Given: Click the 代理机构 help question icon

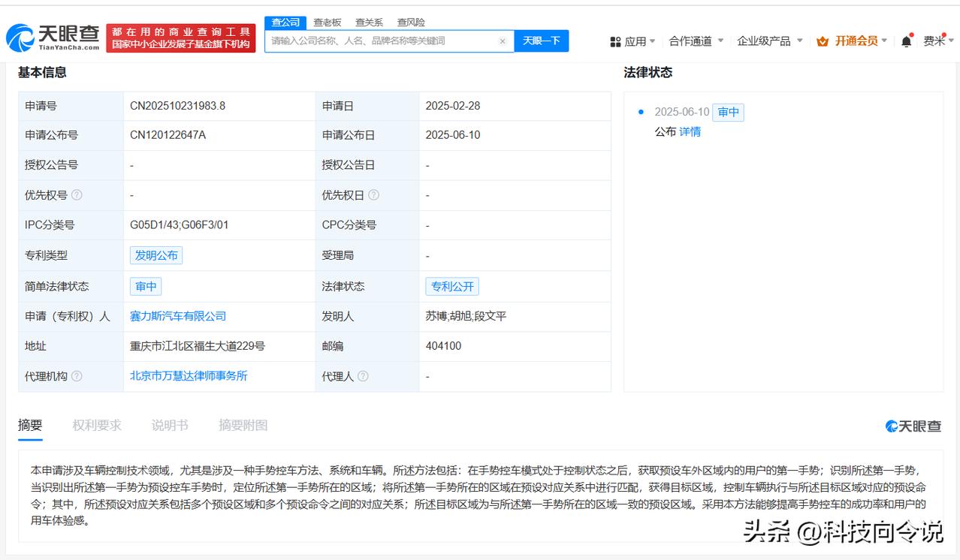Looking at the screenshot, I should click(77, 376).
